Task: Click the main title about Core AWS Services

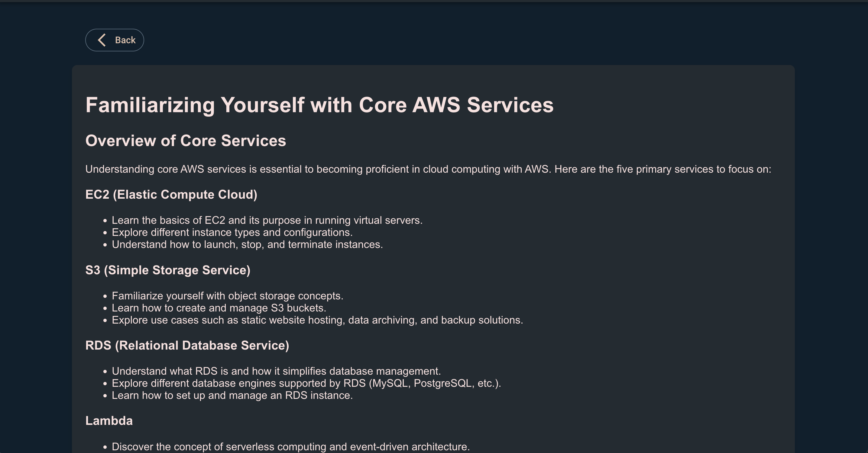Action: click(319, 105)
